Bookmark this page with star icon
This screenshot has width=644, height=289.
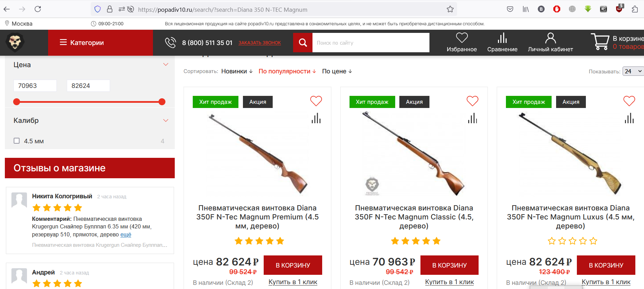(450, 9)
